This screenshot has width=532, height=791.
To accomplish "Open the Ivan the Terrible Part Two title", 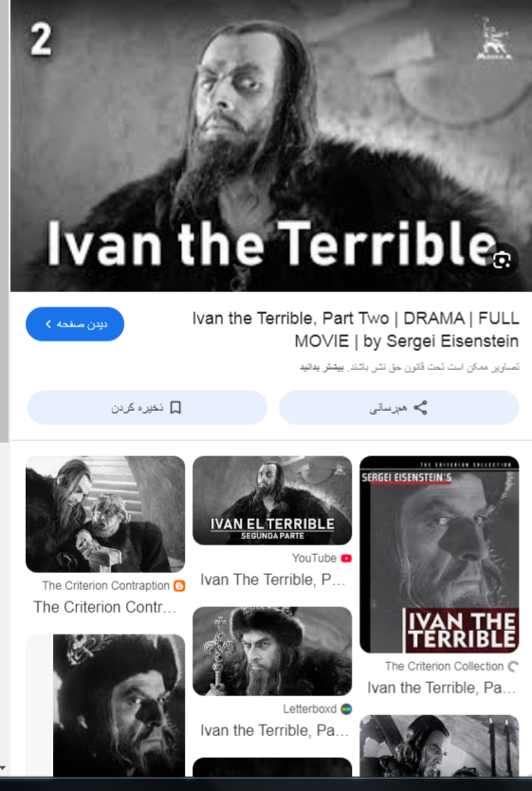I will tap(356, 330).
